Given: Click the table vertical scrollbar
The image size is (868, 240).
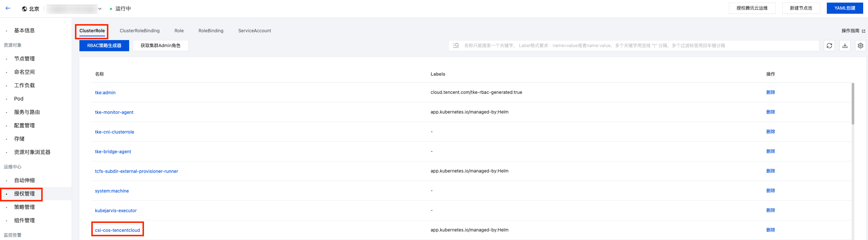Looking at the screenshot, I should coord(853,104).
